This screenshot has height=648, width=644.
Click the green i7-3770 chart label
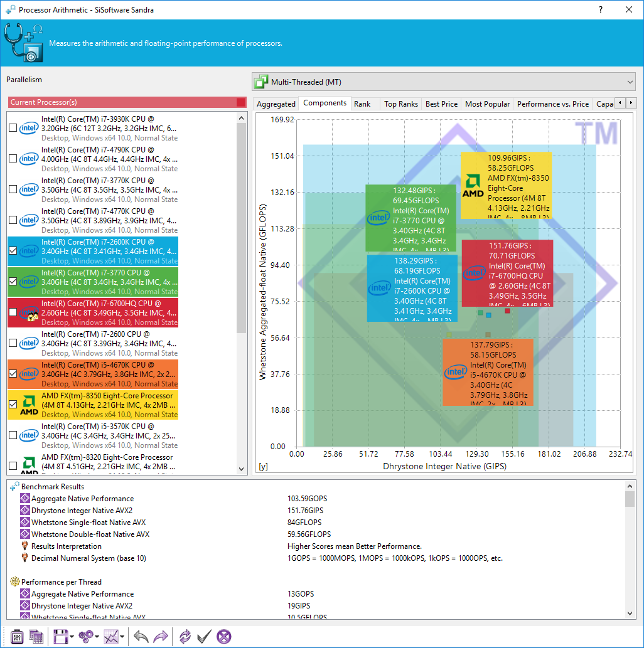(x=411, y=218)
